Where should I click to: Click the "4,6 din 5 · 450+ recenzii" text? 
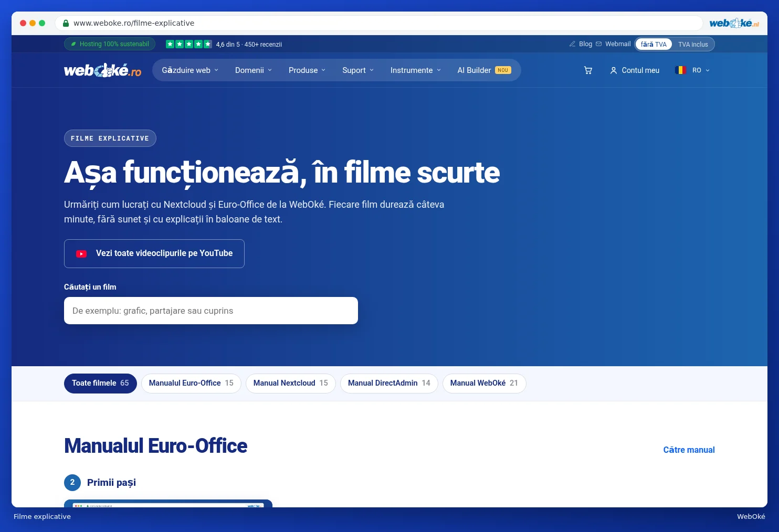coord(249,45)
